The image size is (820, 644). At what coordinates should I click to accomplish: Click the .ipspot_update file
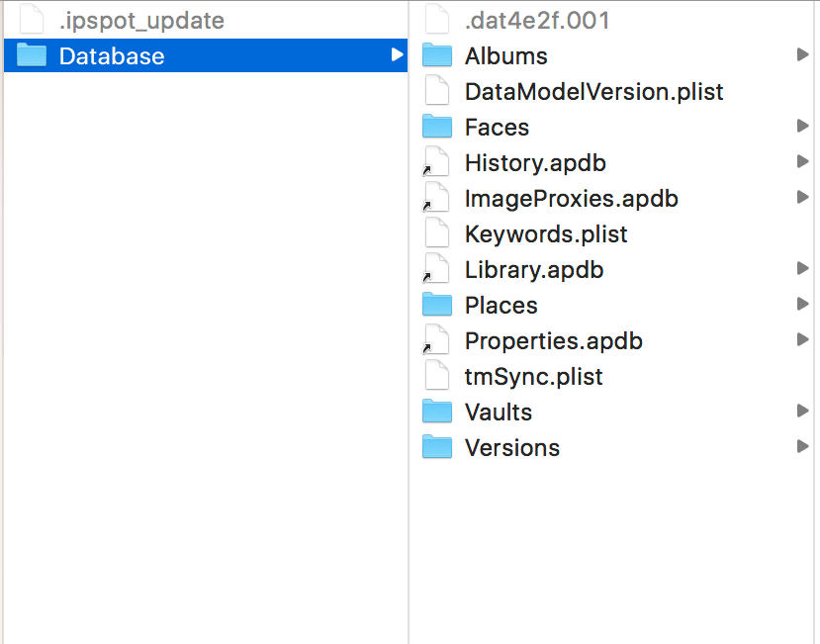tap(130, 20)
